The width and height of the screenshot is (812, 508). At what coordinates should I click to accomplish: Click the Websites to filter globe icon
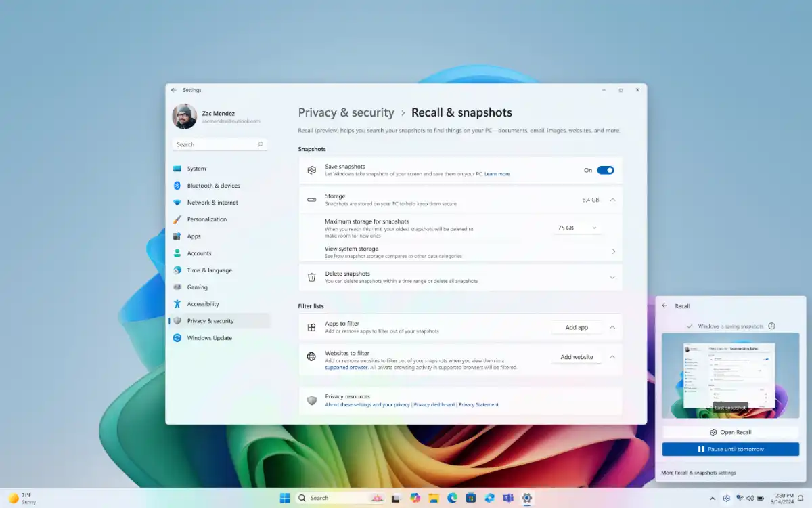click(311, 356)
